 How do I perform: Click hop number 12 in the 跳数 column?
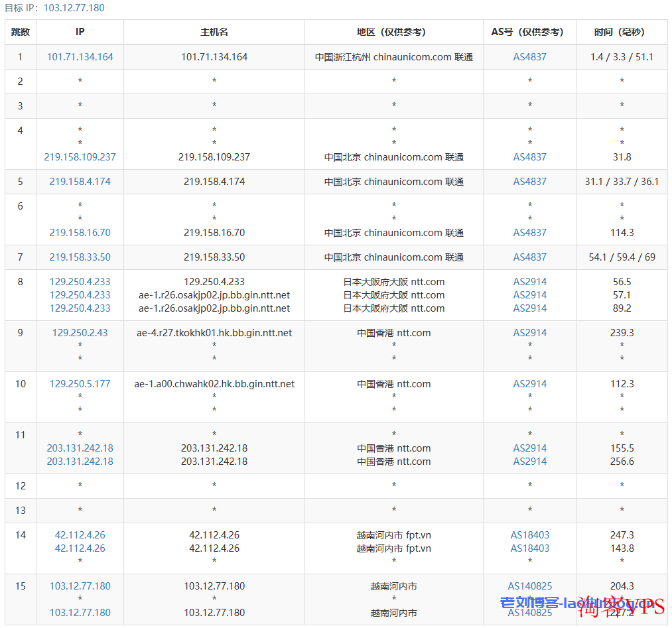pyautogui.click(x=21, y=486)
